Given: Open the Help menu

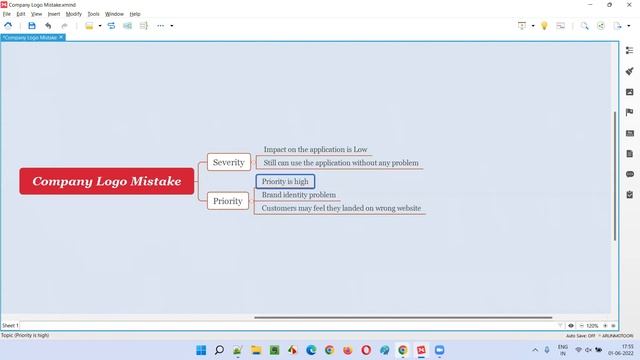Looking at the screenshot, I should point(135,14).
